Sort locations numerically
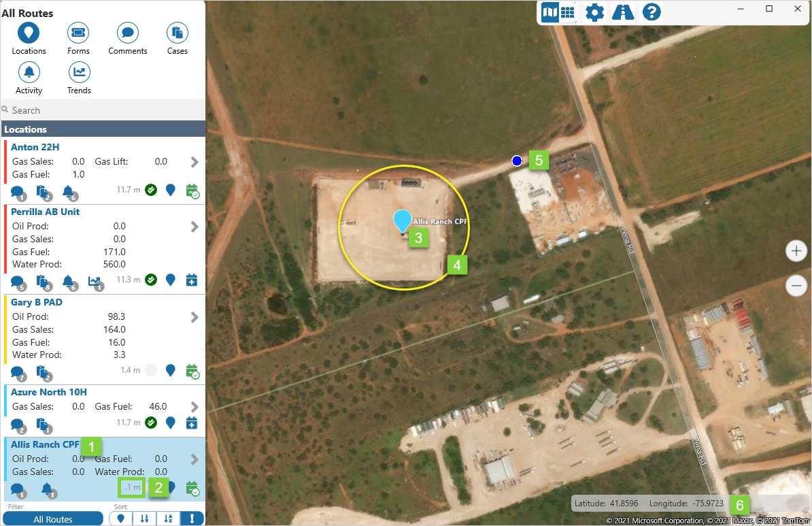This screenshot has height=526, width=812. pyautogui.click(x=144, y=519)
